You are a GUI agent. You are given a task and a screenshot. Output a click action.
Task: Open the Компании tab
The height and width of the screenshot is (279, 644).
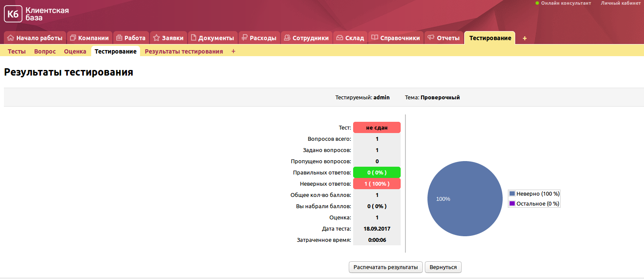(89, 38)
